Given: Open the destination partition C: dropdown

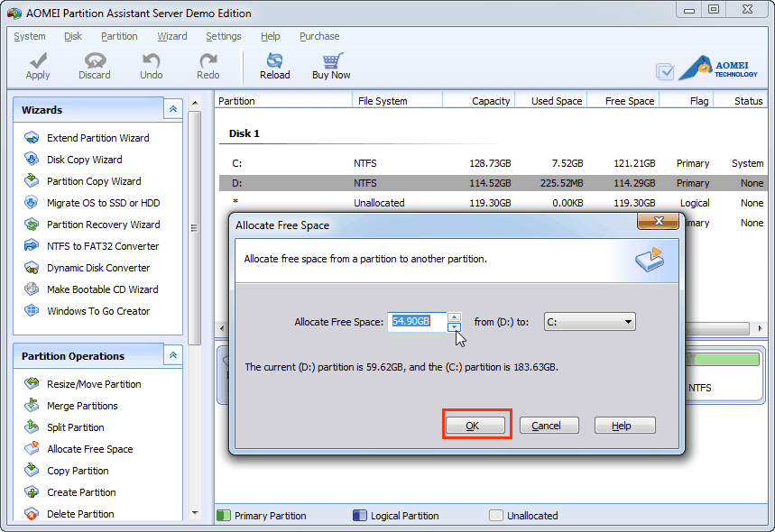Looking at the screenshot, I should [x=590, y=322].
